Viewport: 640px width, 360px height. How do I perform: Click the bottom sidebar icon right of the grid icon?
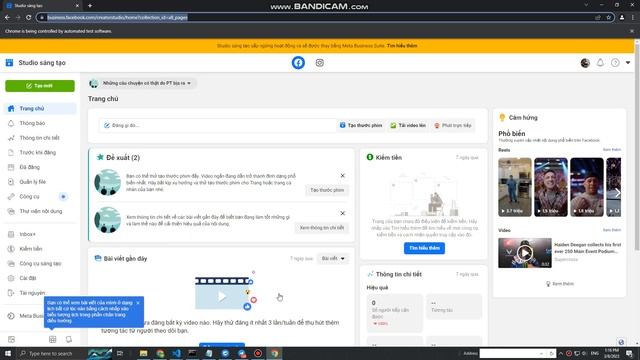click(x=69, y=339)
